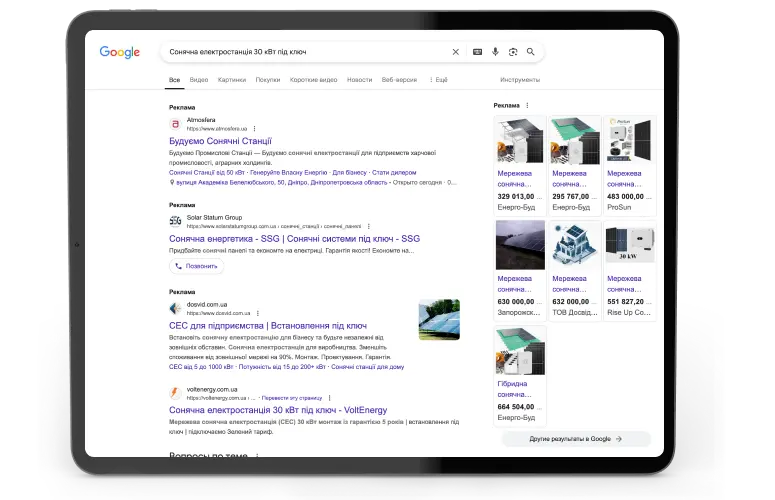The image size is (775, 500).
Task: Open Гібридна сонячна product title link
Action: tap(515, 389)
